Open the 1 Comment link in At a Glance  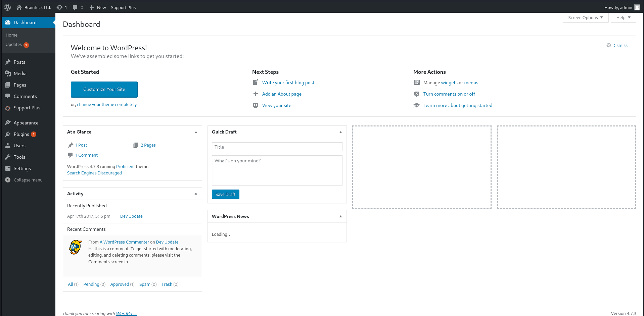click(x=87, y=155)
